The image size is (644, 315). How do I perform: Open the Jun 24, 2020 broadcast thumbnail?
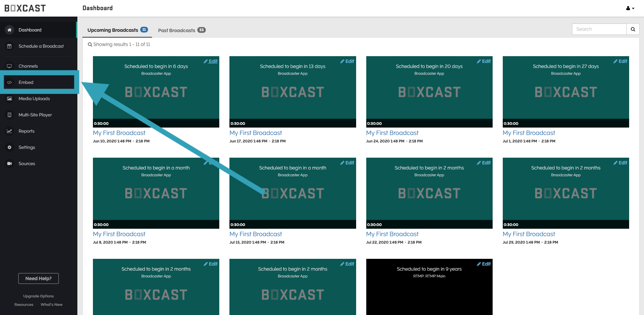[429, 91]
